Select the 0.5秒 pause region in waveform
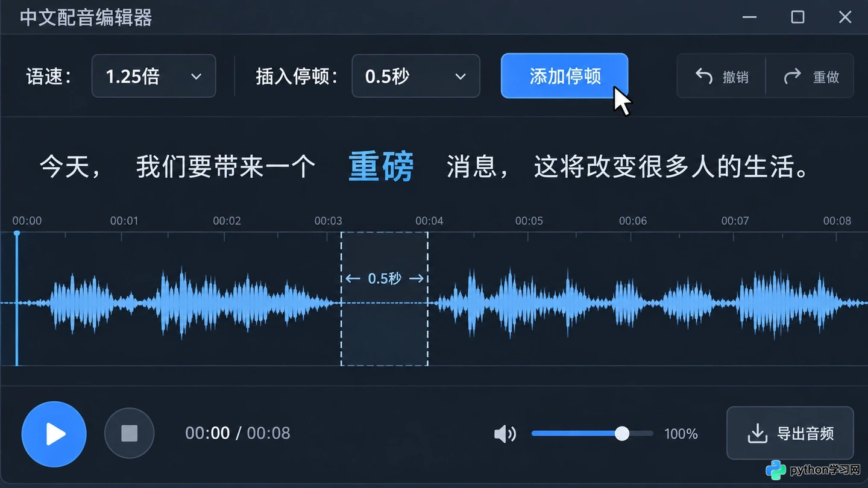 [x=385, y=299]
